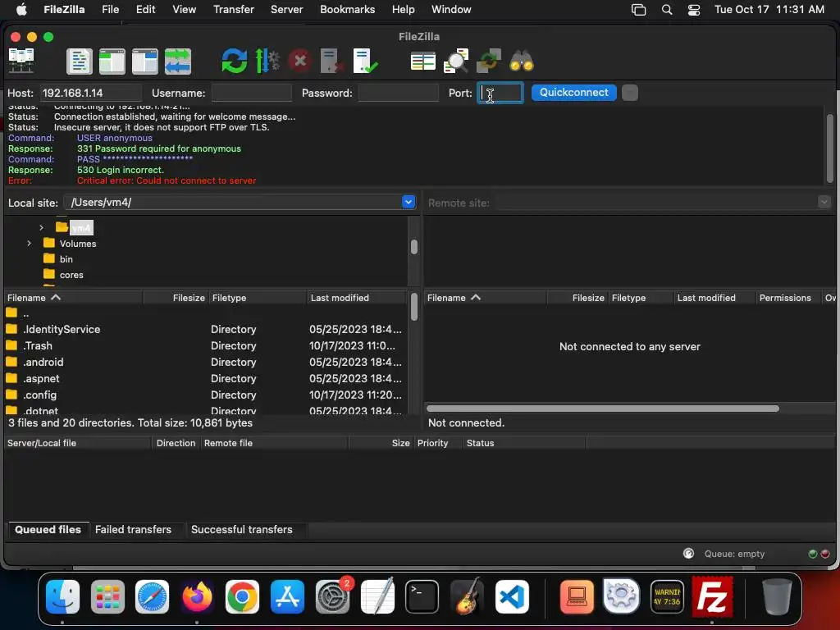Click the queue status indicator icon
This screenshot has width=840, height=630.
(x=688, y=554)
